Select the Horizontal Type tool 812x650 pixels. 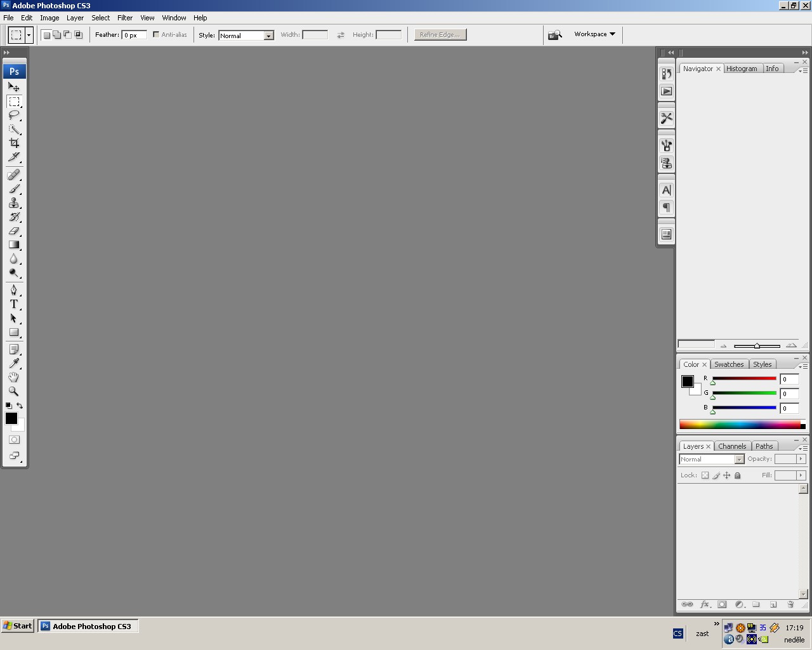click(x=14, y=304)
